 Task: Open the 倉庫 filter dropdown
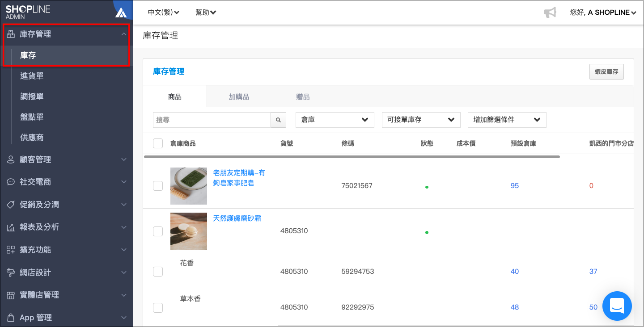click(x=335, y=120)
